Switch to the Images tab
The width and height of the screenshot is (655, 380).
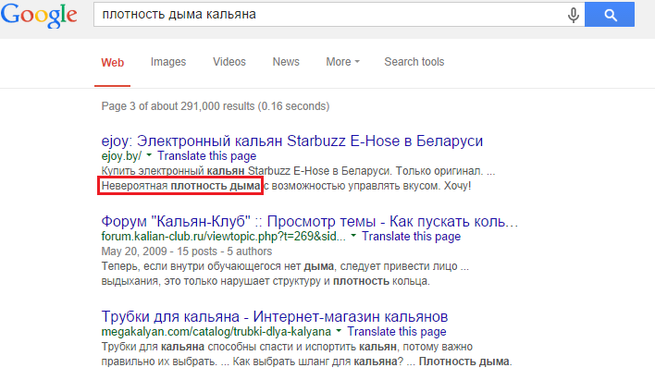point(168,62)
